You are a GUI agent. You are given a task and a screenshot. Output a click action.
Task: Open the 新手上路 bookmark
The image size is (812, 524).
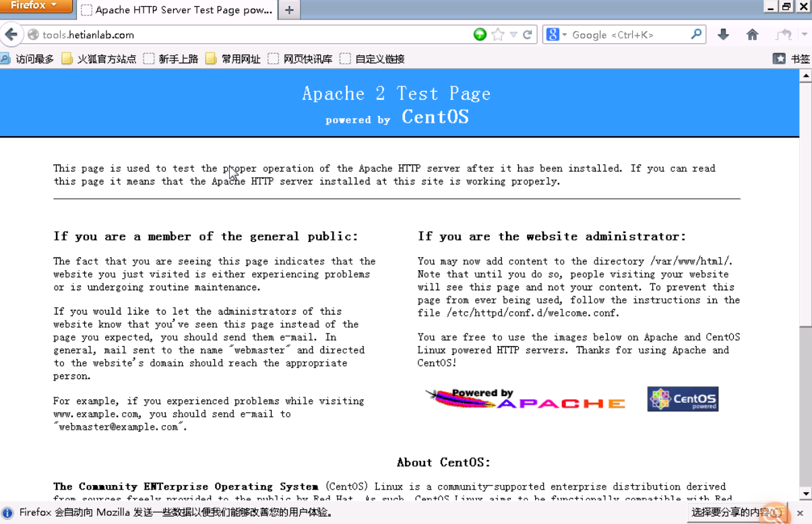[171, 59]
